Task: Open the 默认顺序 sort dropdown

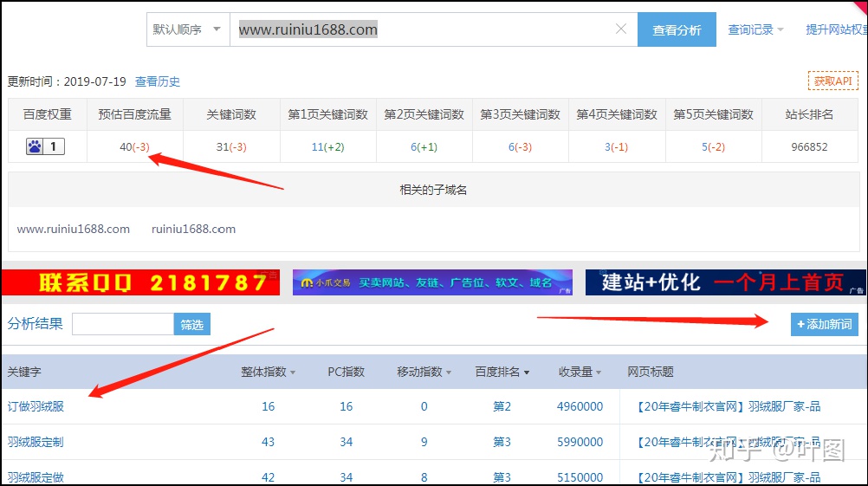Action: point(187,29)
